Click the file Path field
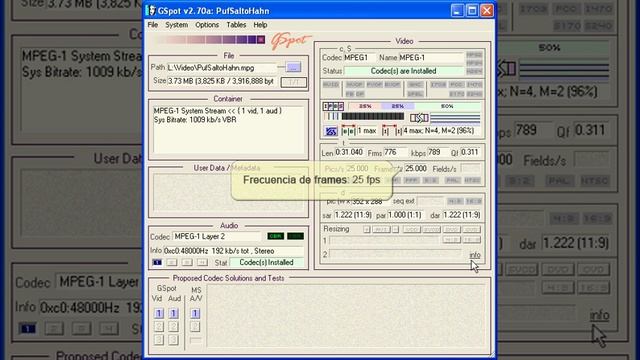640x360 pixels. (x=222, y=68)
